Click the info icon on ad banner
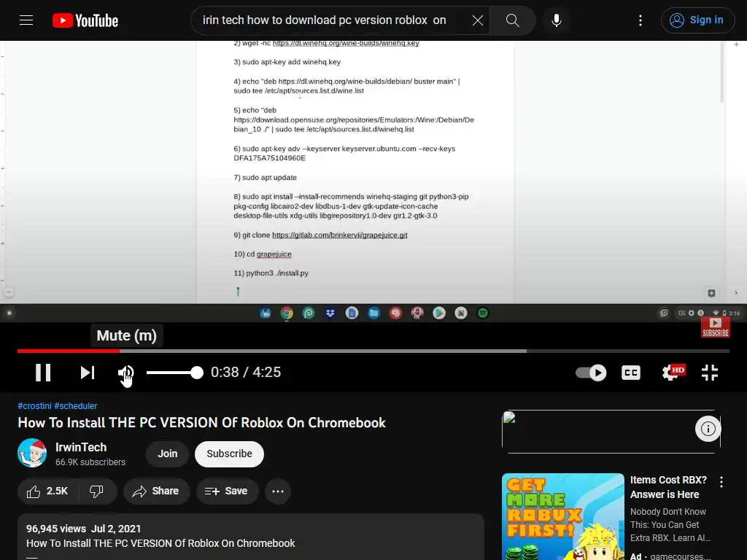This screenshot has width=747, height=560. pos(708,429)
